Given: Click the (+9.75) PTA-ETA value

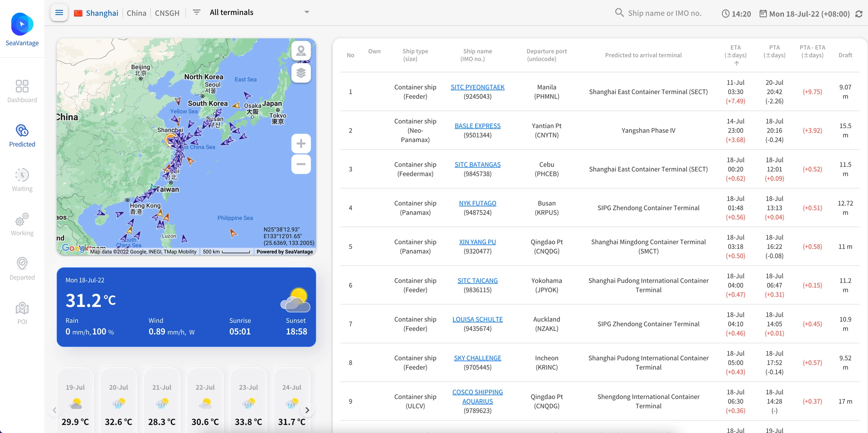Looking at the screenshot, I should [812, 92].
